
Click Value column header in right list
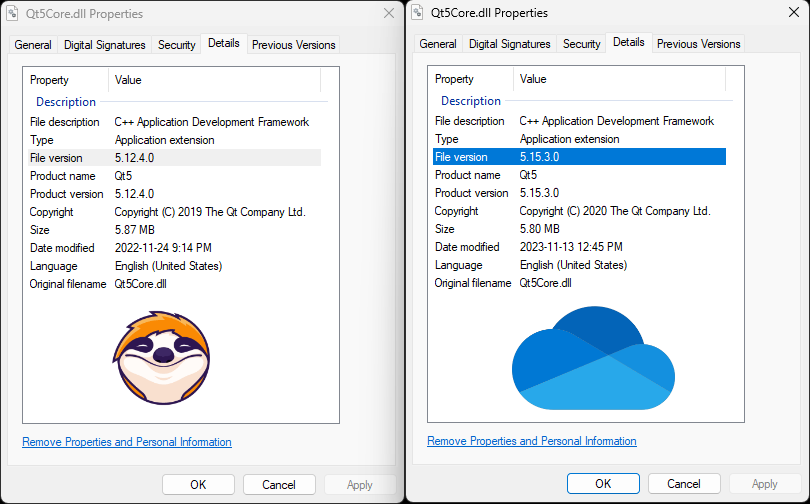coord(534,78)
